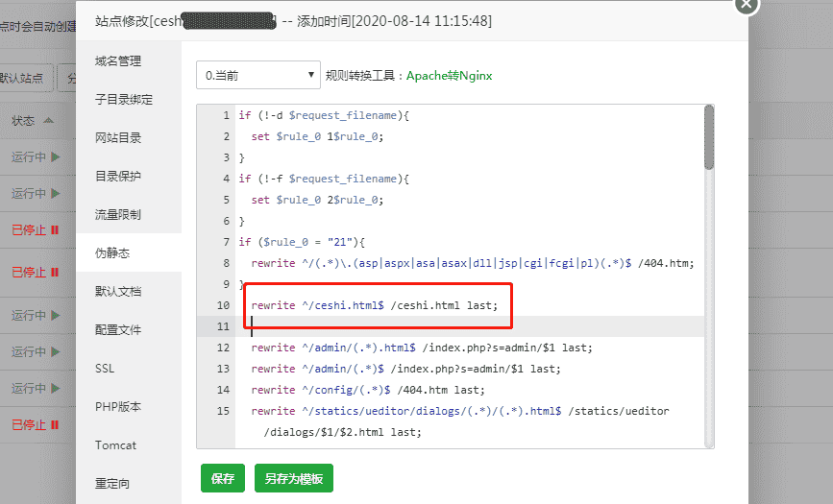Click the code editor vertical scrollbar thumb
833x504 pixels.
[x=709, y=137]
